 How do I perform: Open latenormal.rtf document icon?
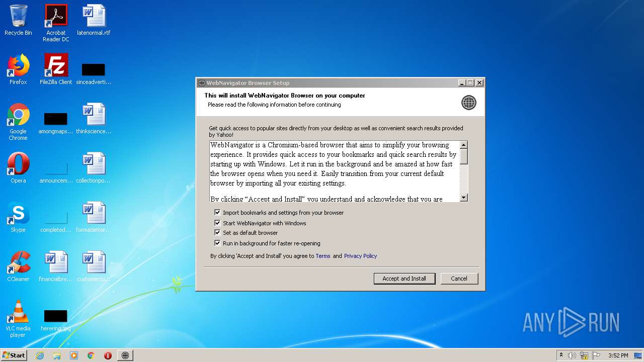click(x=94, y=20)
